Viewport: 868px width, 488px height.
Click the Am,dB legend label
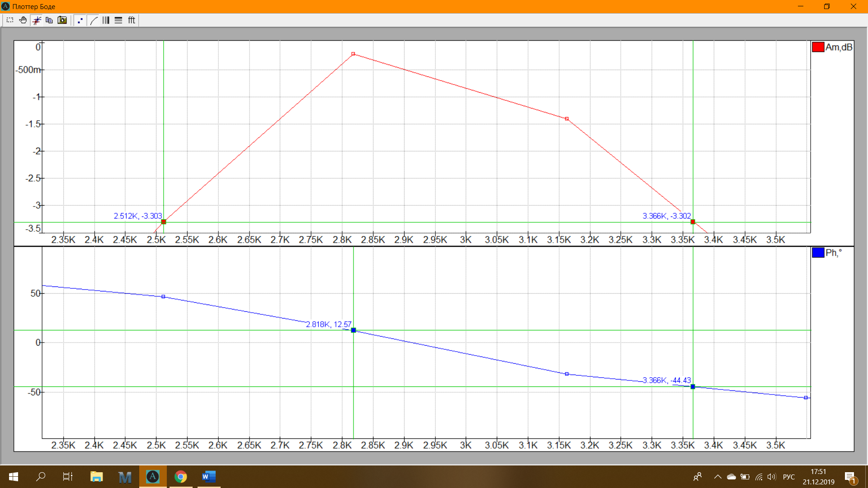pyautogui.click(x=839, y=47)
